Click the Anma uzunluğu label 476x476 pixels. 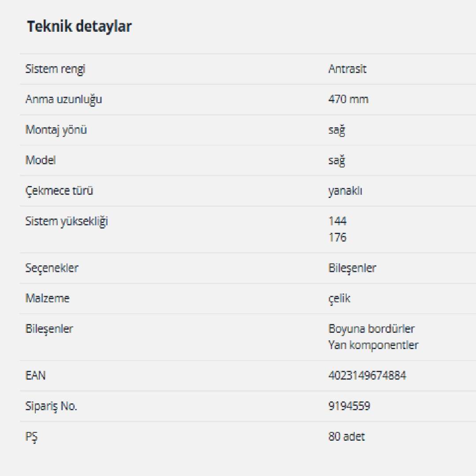click(63, 99)
